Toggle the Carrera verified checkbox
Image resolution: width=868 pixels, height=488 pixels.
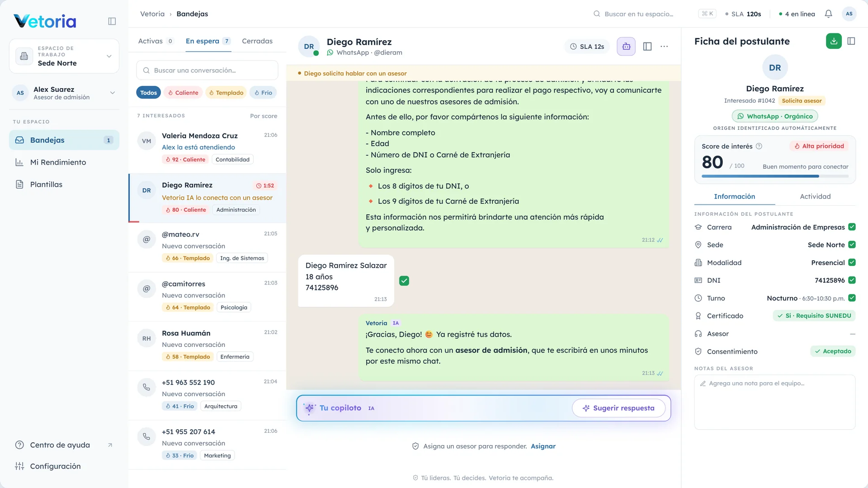coord(852,227)
